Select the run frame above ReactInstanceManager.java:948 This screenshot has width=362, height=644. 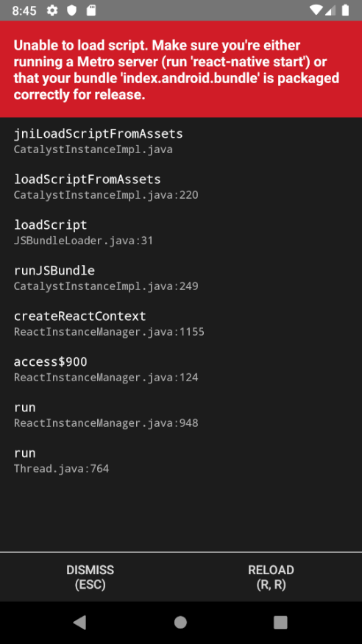click(24, 408)
